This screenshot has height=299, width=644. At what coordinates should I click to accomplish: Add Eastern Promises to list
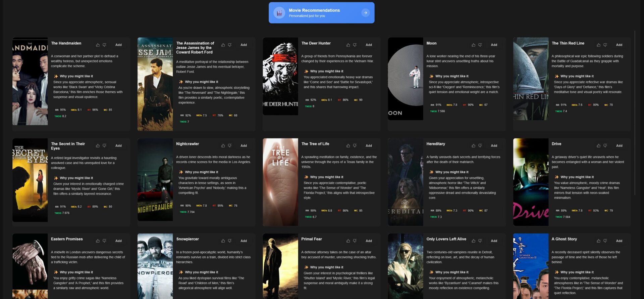pos(118,241)
